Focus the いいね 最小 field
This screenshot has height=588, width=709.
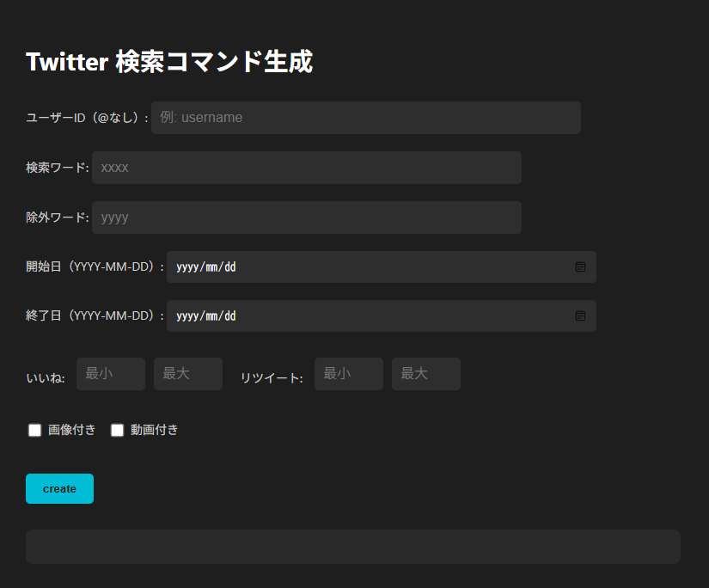110,374
